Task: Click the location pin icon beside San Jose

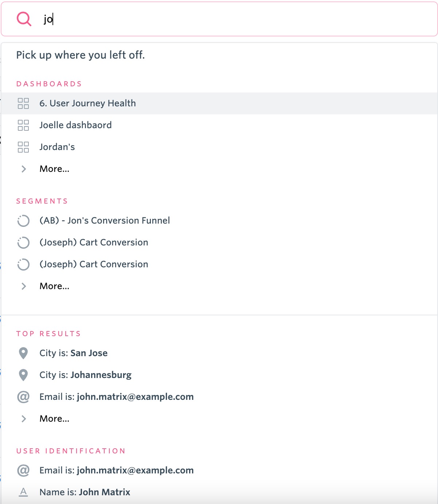Action: click(23, 353)
